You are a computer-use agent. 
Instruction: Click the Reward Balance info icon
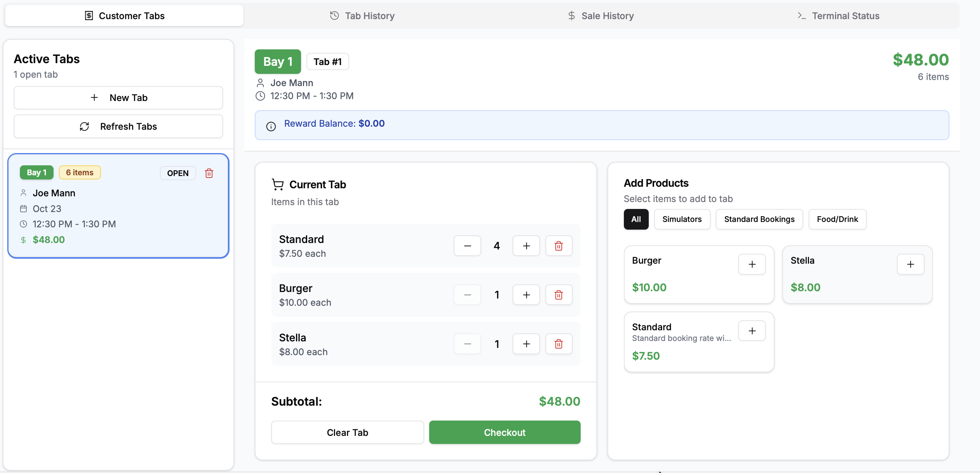271,126
